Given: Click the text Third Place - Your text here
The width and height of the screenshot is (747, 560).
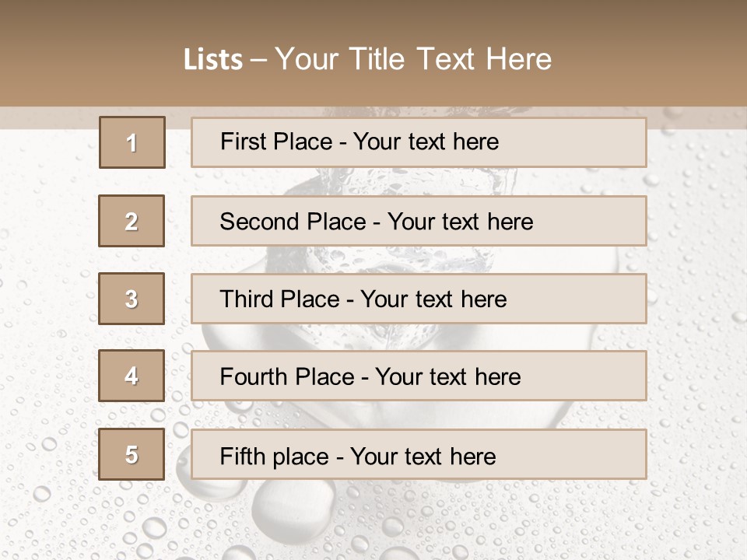Looking at the screenshot, I should click(x=363, y=299).
